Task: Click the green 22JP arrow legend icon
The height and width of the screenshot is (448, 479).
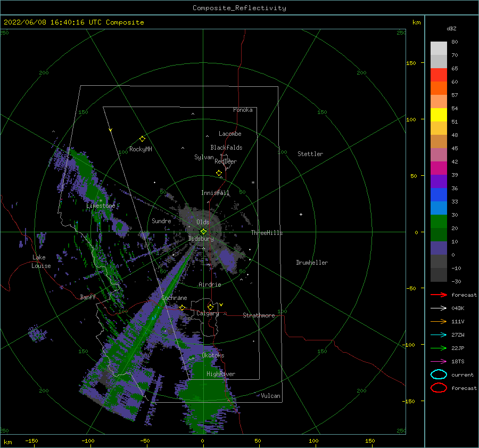Action: tap(439, 348)
